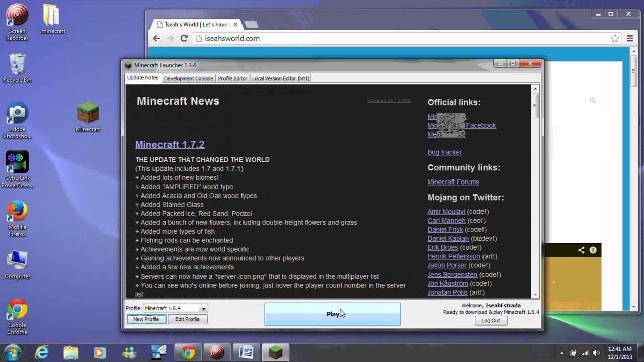This screenshot has width=644, height=362.
Task: Open Jon Kågström's Twitter link
Action: (x=448, y=284)
